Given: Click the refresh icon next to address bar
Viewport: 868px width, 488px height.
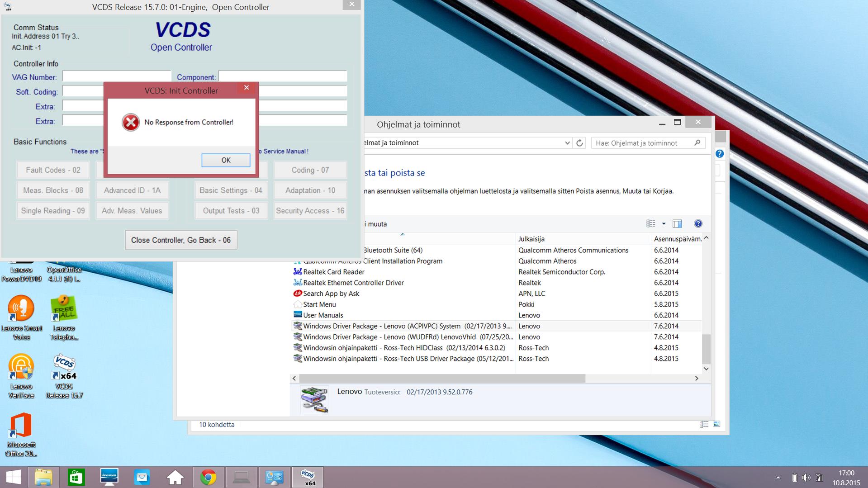Looking at the screenshot, I should 579,143.
